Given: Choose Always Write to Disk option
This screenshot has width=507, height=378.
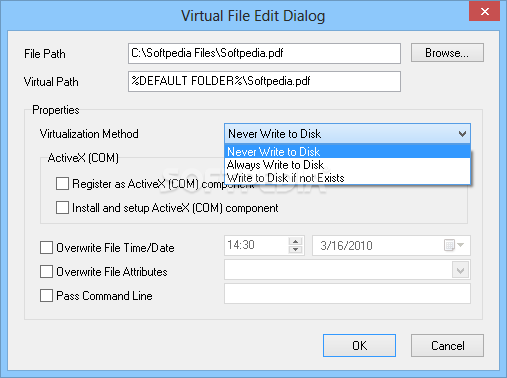Looking at the screenshot, I should pyautogui.click(x=348, y=165).
